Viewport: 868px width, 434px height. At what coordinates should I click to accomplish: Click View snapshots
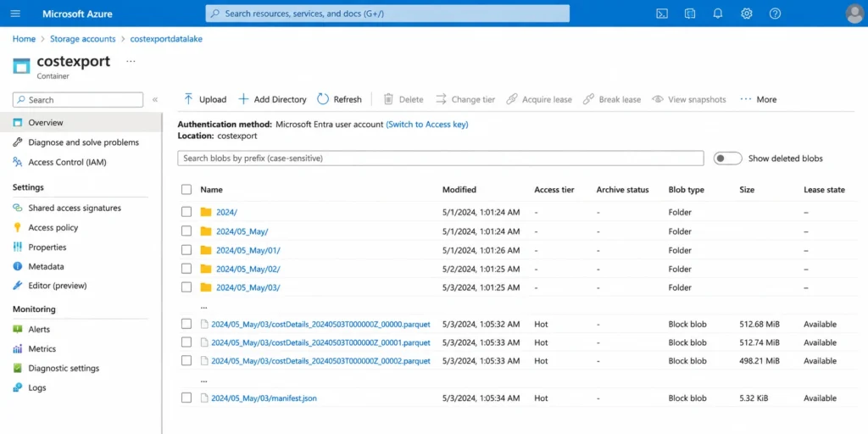point(689,99)
